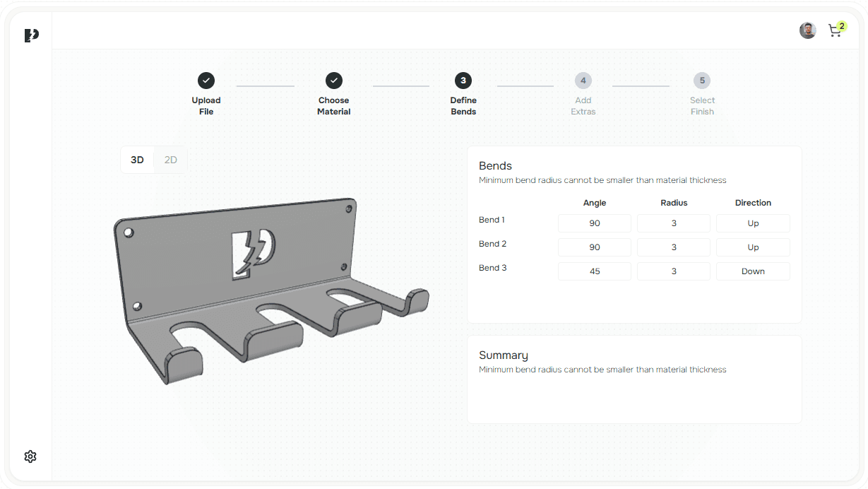Click the user profile avatar
Image resolution: width=868 pixels, height=489 pixels.
pyautogui.click(x=807, y=30)
